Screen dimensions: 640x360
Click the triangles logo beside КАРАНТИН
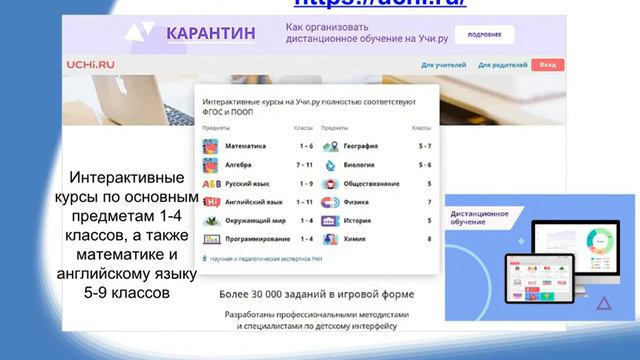tap(140, 32)
